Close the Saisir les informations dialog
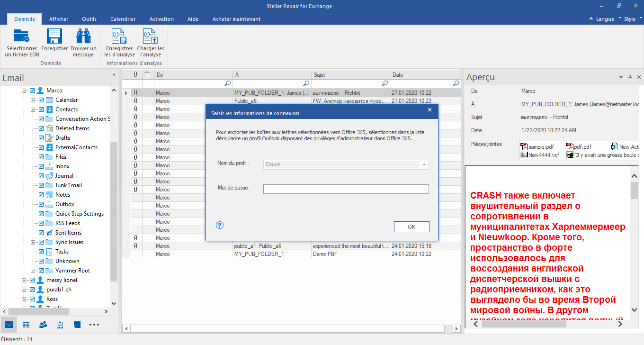The image size is (644, 345). [429, 110]
